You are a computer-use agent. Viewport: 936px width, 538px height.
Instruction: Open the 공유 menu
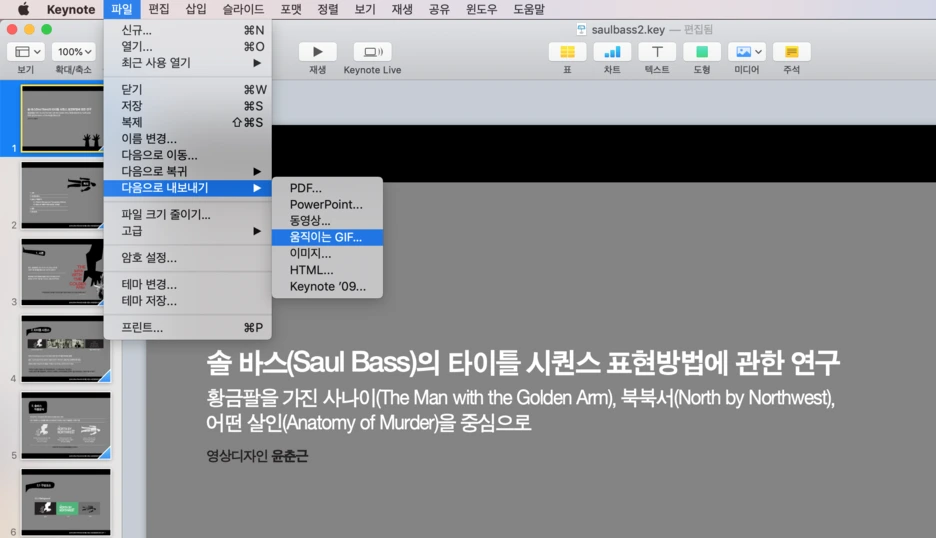[x=439, y=9]
